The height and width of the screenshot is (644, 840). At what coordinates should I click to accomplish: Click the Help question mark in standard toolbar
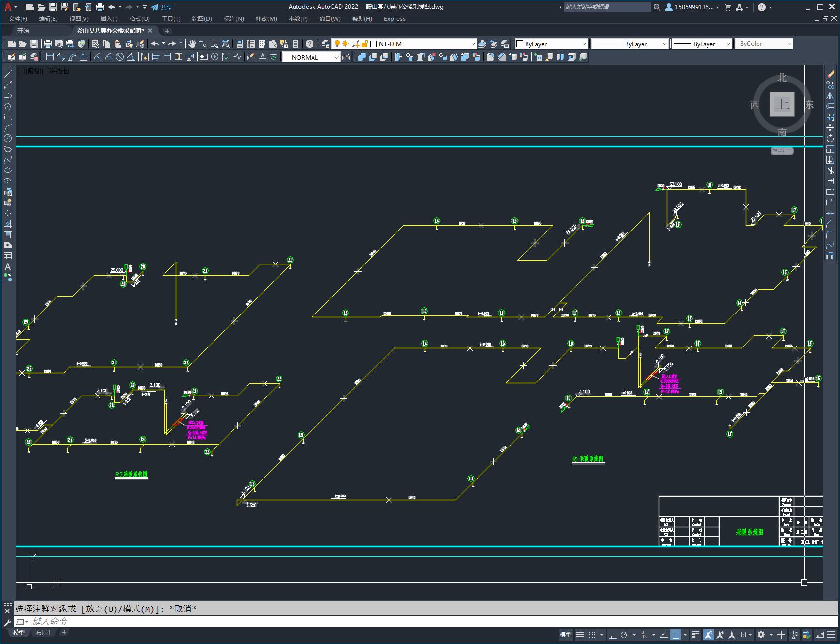tap(310, 44)
